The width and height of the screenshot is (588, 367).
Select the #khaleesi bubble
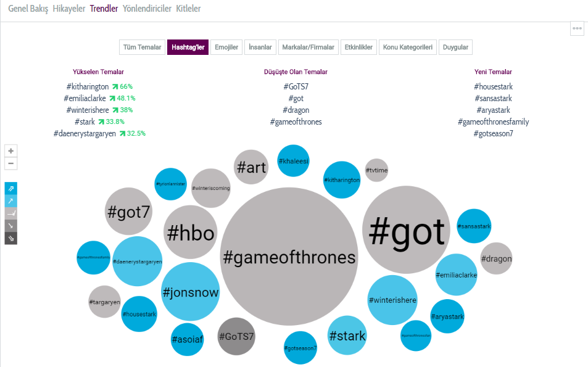pos(294,162)
